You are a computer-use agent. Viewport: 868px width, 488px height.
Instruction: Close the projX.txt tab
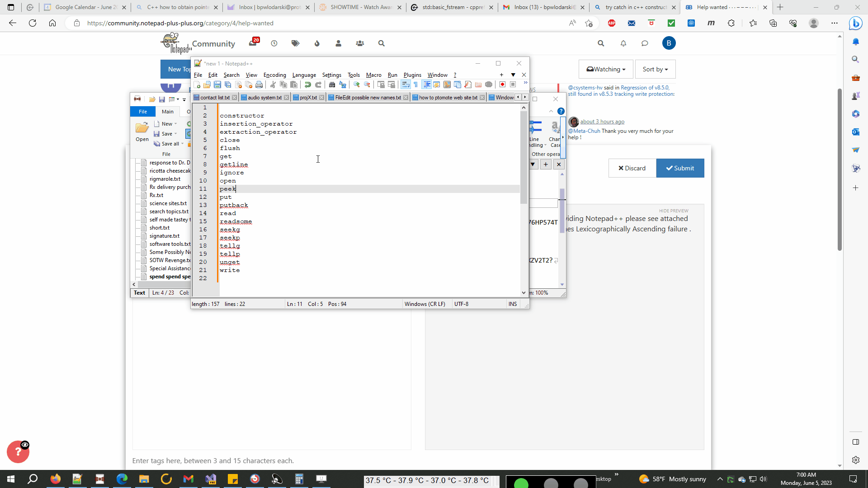(x=321, y=98)
